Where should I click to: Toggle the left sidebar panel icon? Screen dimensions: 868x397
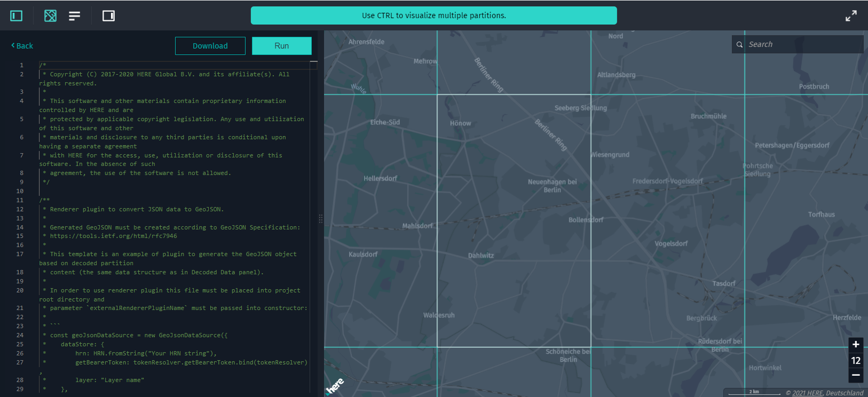tap(17, 16)
